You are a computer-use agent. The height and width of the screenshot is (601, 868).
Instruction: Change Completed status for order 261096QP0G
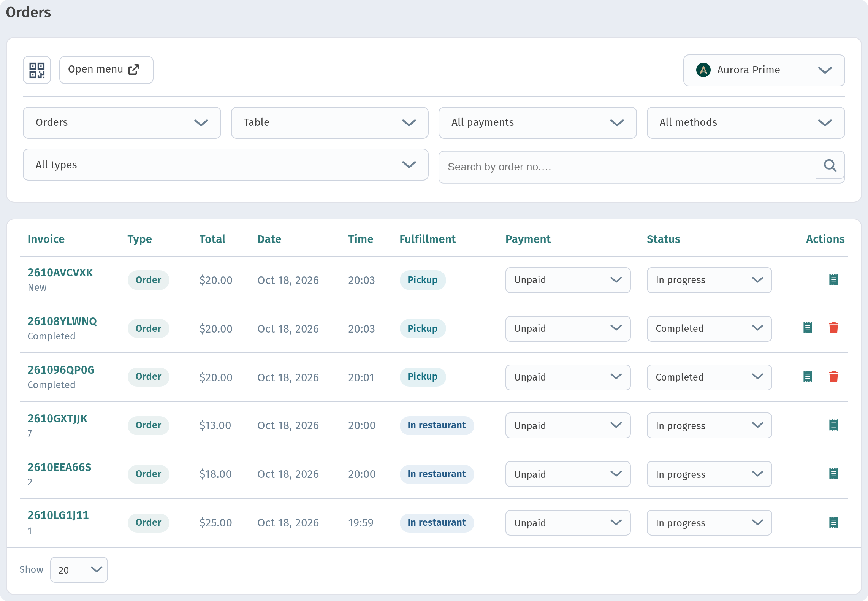[x=710, y=377]
